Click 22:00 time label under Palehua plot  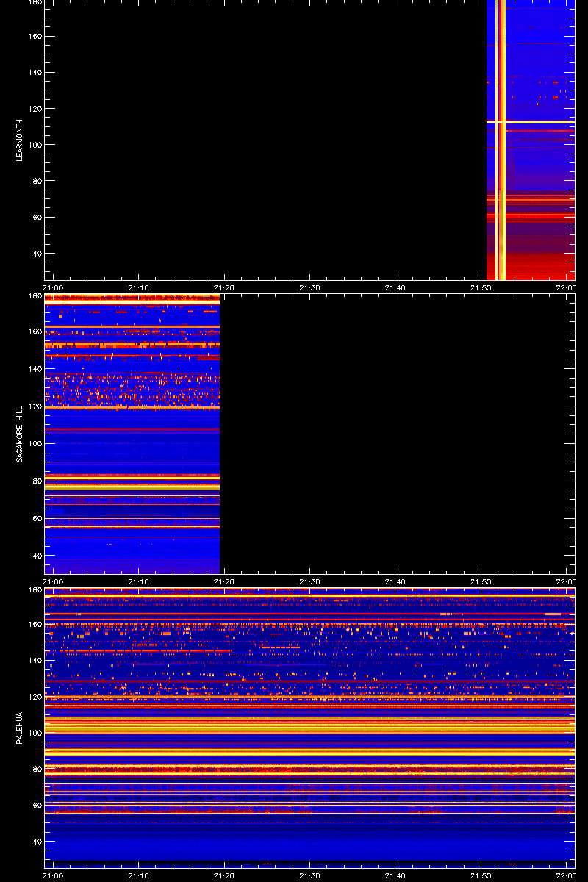point(566,876)
